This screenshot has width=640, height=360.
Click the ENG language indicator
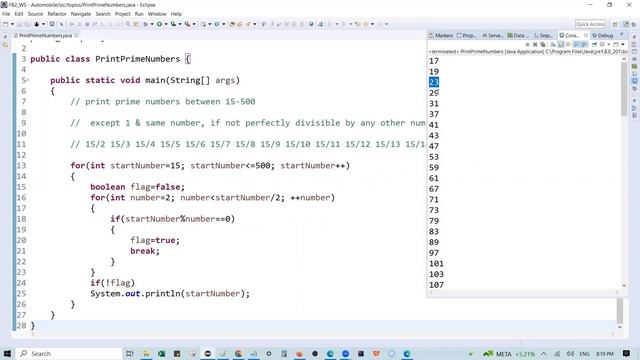coord(584,354)
